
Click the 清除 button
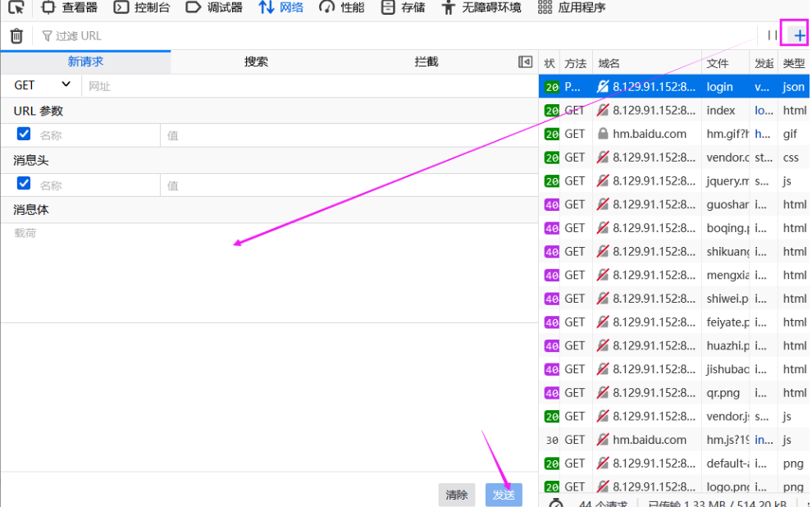[457, 495]
